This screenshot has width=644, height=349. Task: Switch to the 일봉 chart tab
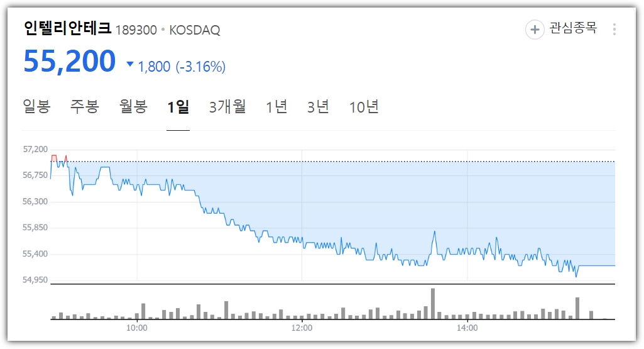click(36, 106)
